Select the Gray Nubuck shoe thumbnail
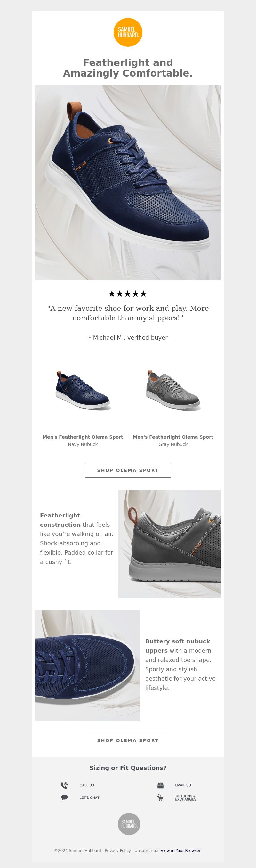 [173, 390]
